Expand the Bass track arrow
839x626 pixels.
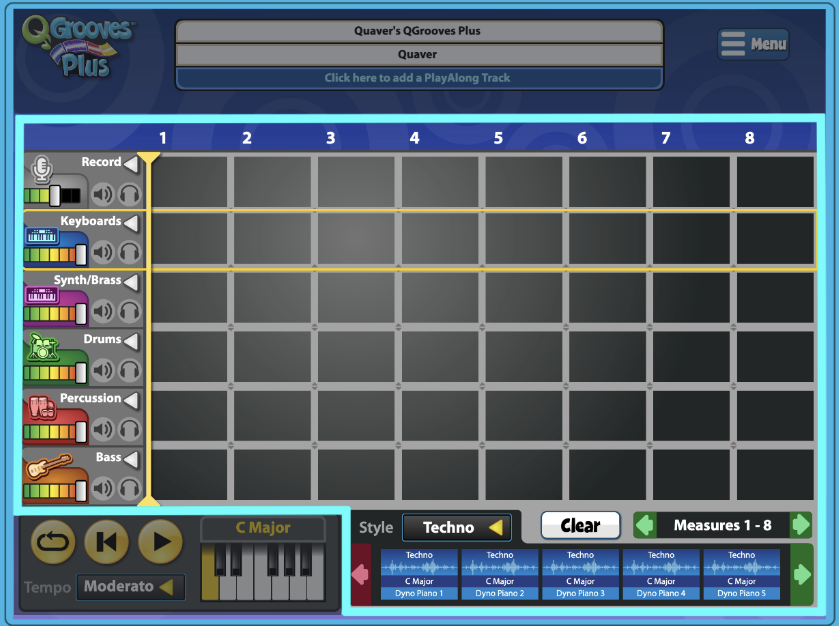click(131, 459)
